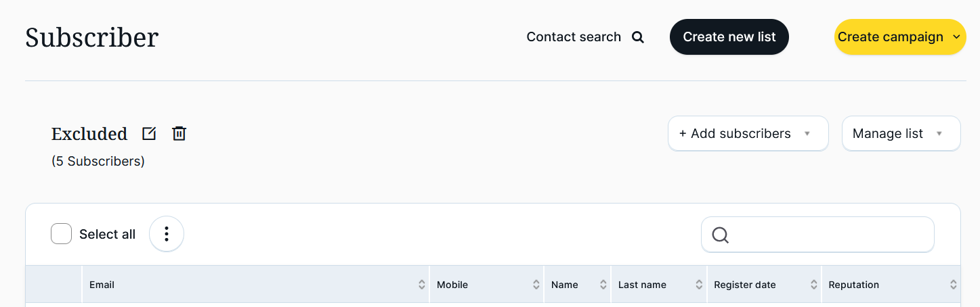Sort by Register date column arrows
The height and width of the screenshot is (307, 980).
tap(814, 285)
